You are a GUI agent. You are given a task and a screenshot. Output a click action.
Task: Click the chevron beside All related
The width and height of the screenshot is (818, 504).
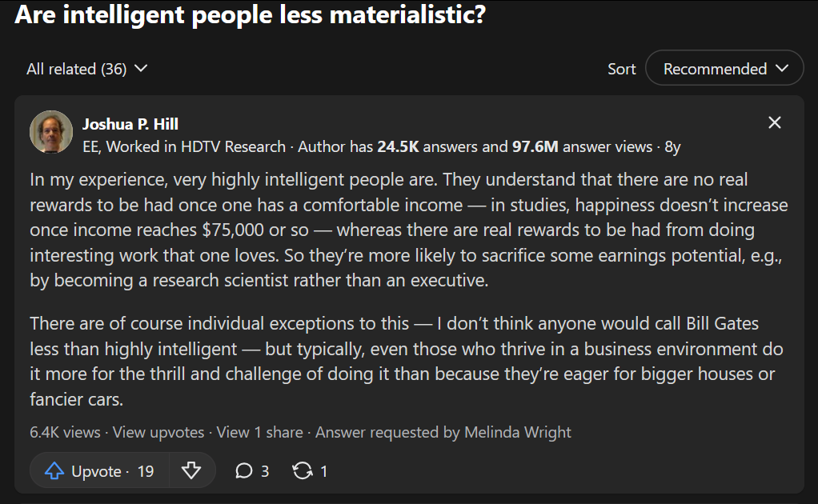(x=141, y=69)
